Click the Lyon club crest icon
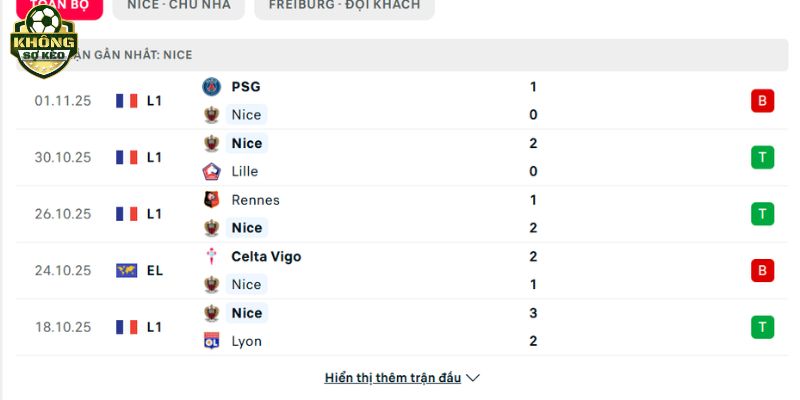The image size is (800, 400). (211, 341)
